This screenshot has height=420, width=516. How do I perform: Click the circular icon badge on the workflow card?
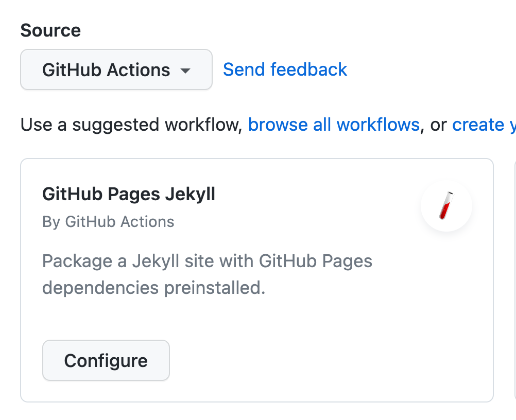click(x=446, y=205)
